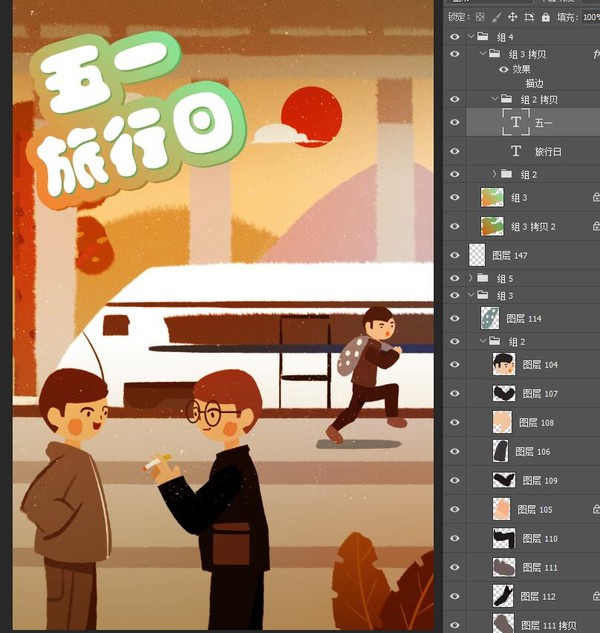The height and width of the screenshot is (633, 600).
Task: Expand the 组 5 group
Action: coord(470,278)
